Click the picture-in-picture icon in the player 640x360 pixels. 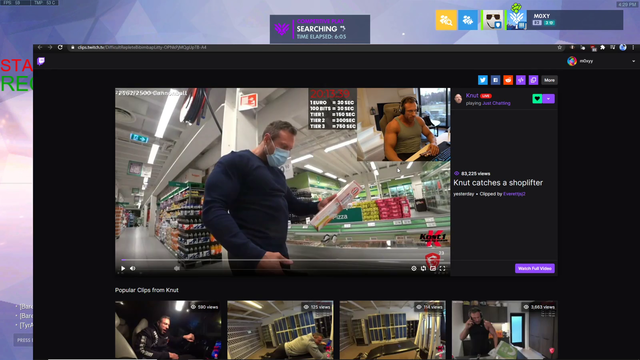[x=433, y=268]
